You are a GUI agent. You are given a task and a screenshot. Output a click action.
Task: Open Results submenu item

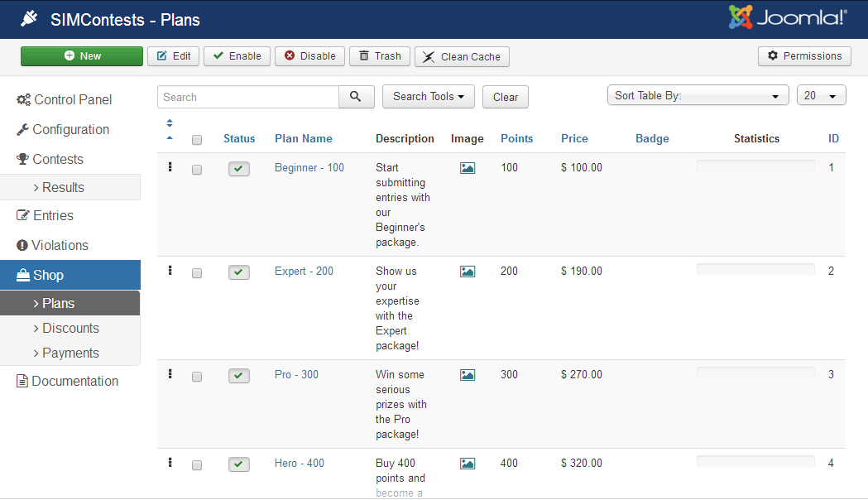point(70,187)
